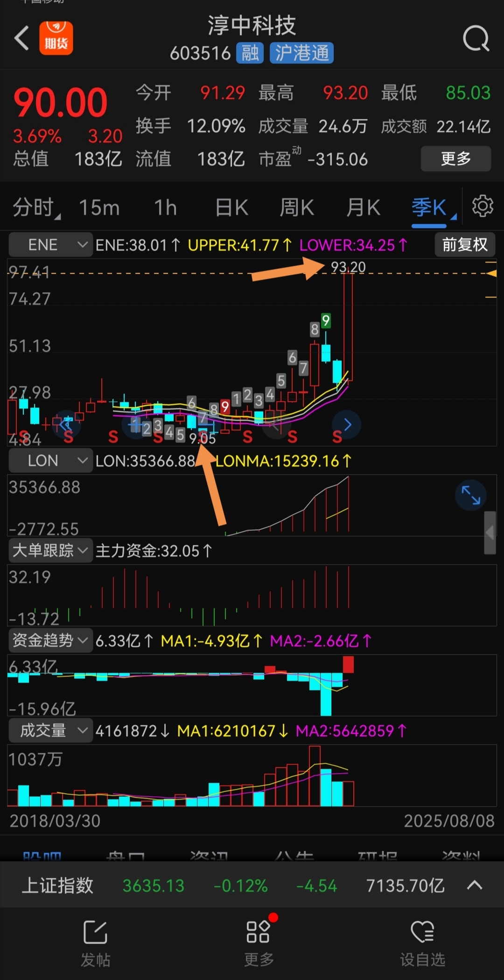Tap the 前复权 adjustment button
Image resolution: width=504 pixels, height=980 pixels.
465,245
